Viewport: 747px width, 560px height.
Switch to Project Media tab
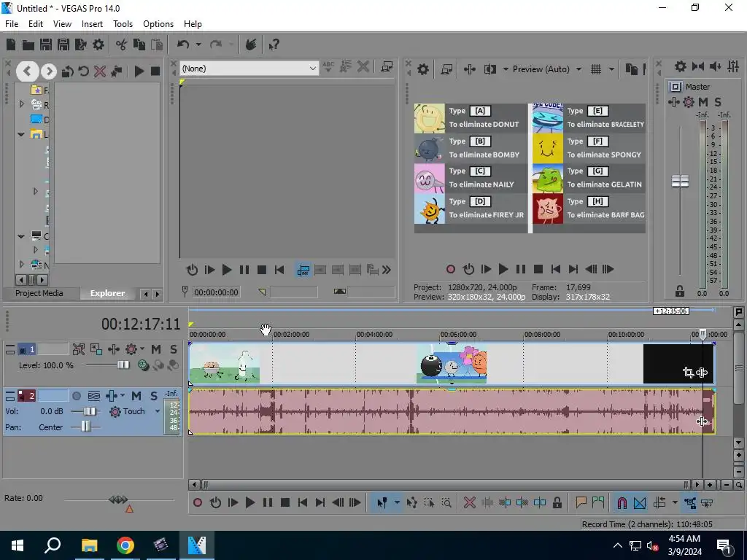point(39,293)
